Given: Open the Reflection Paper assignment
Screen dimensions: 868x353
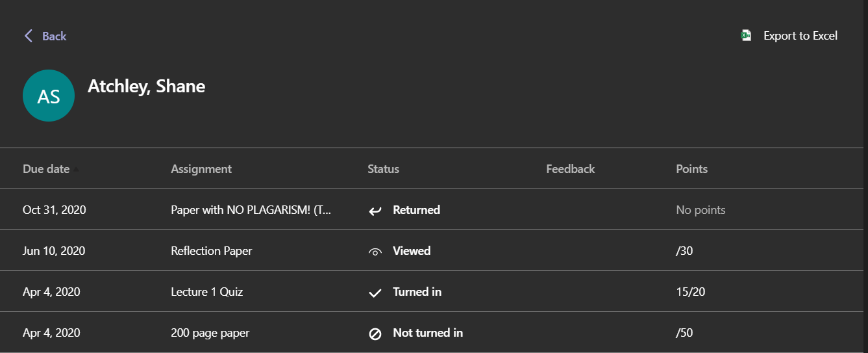Looking at the screenshot, I should coord(212,251).
